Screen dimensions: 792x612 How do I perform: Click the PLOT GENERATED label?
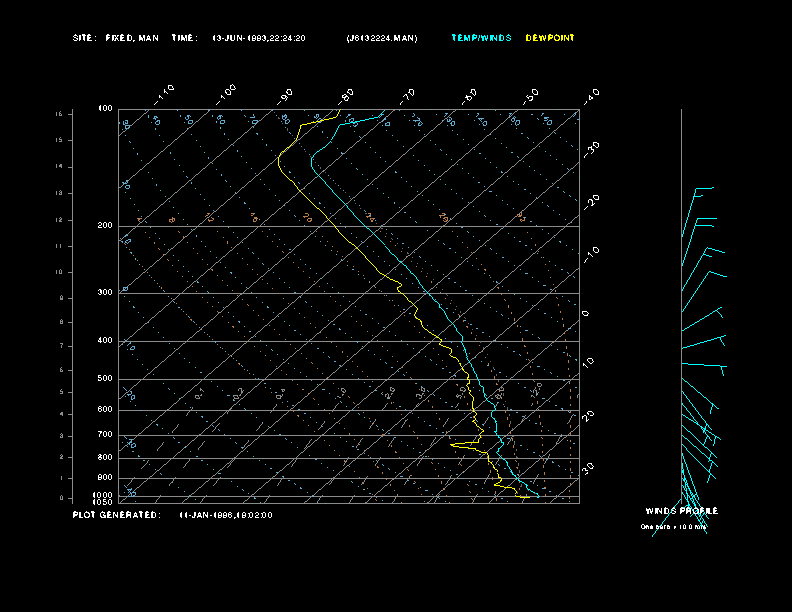point(115,515)
